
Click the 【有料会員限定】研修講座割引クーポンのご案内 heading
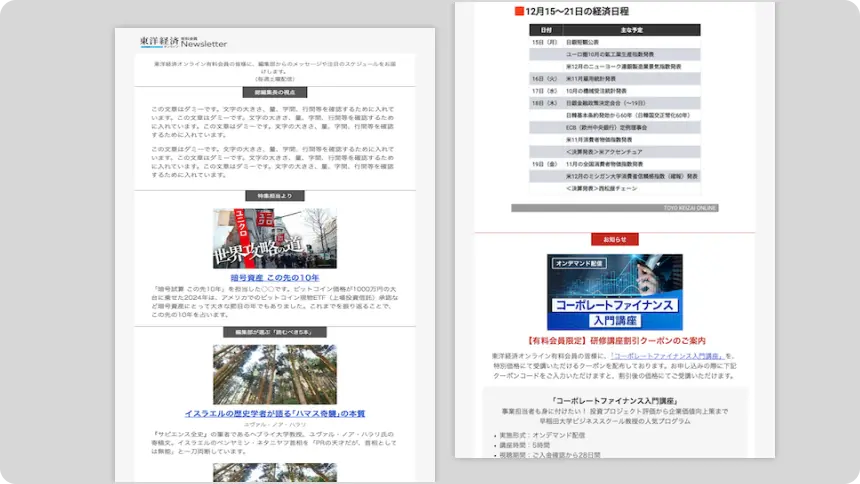click(614, 340)
